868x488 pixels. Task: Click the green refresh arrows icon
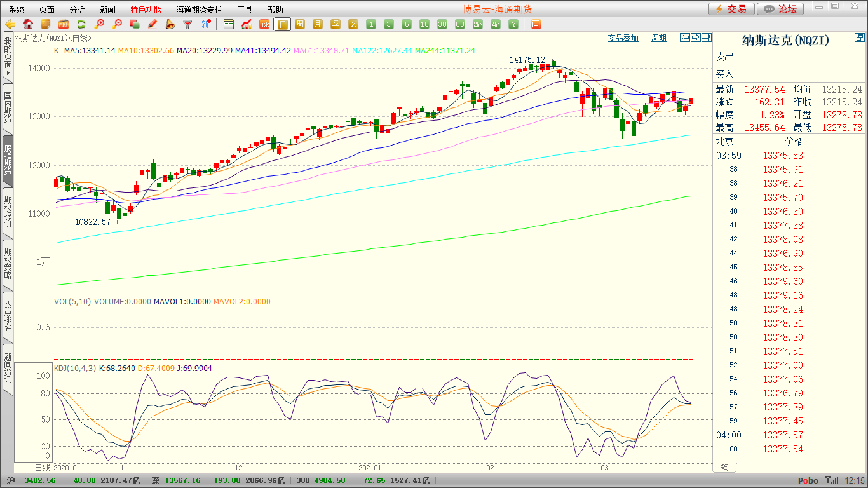[81, 24]
